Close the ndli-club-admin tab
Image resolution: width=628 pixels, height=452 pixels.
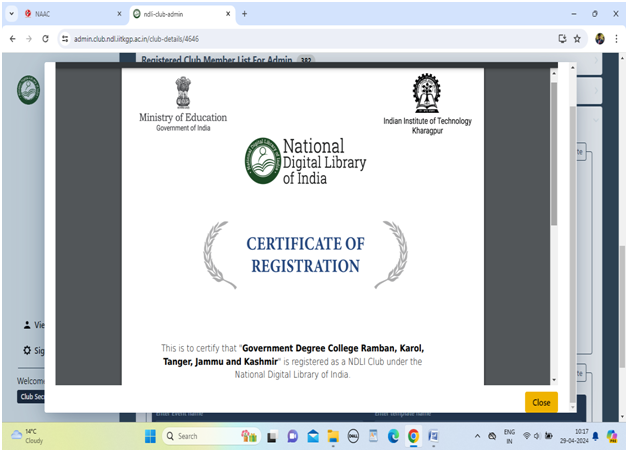point(228,14)
